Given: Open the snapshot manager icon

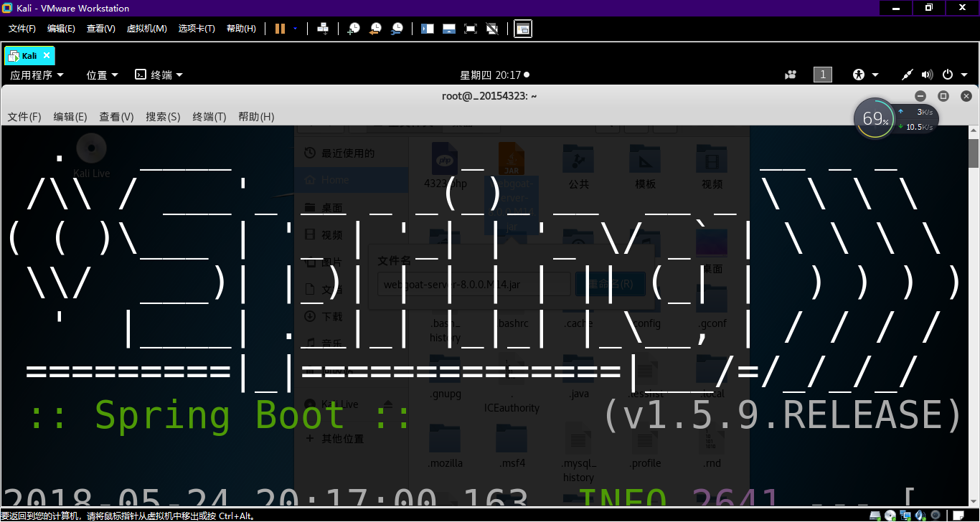Looking at the screenshot, I should pos(397,29).
